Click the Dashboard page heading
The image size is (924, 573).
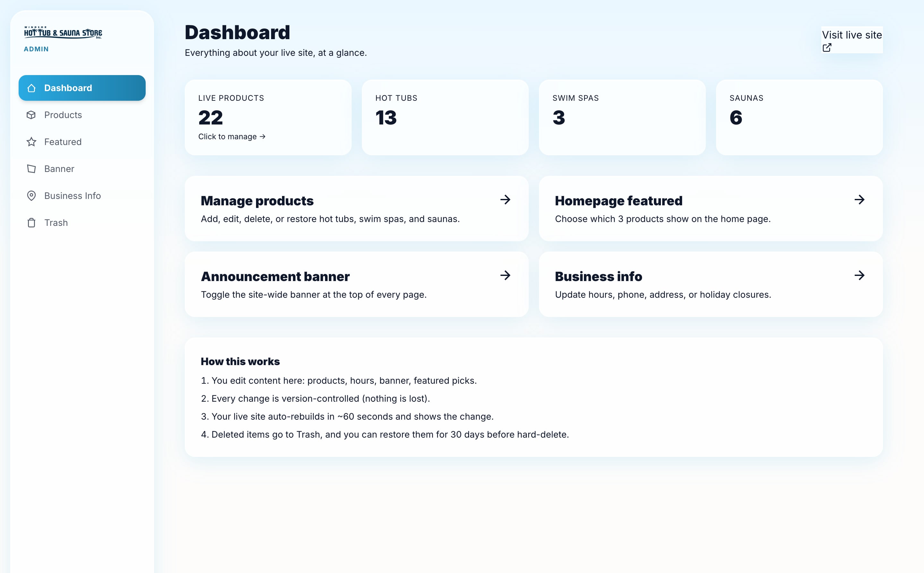click(x=237, y=32)
